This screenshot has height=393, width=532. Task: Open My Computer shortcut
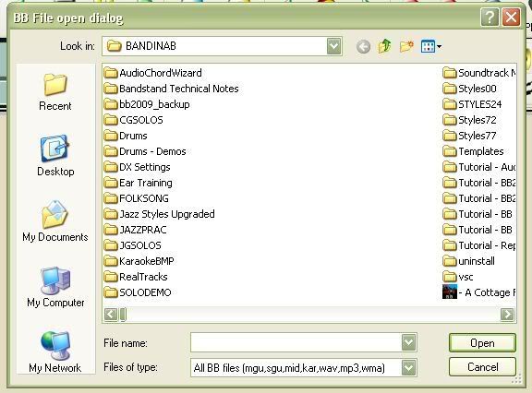(55, 287)
